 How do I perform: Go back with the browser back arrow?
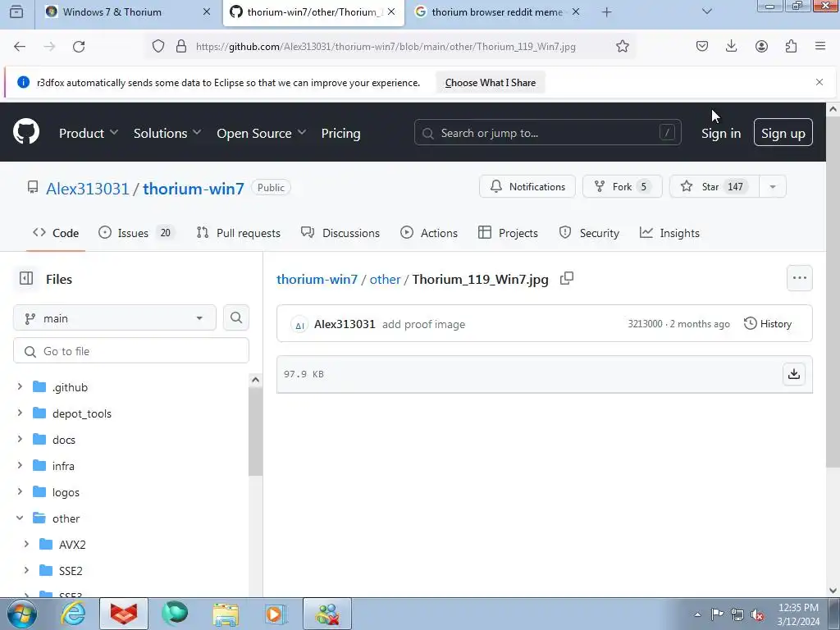20,47
